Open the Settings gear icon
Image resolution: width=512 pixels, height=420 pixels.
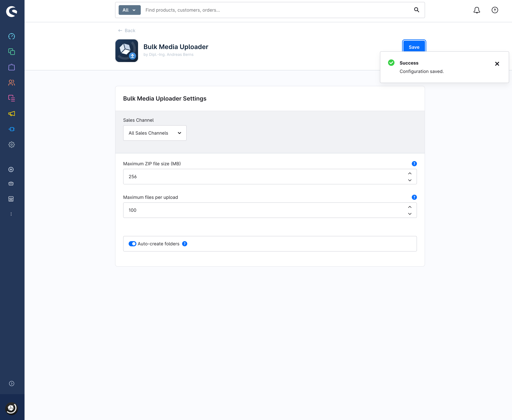click(12, 145)
